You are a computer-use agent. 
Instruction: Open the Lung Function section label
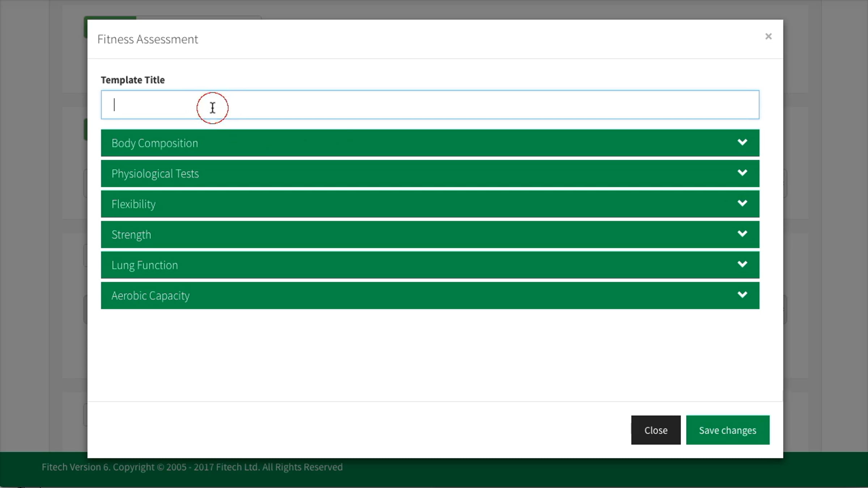(x=145, y=265)
